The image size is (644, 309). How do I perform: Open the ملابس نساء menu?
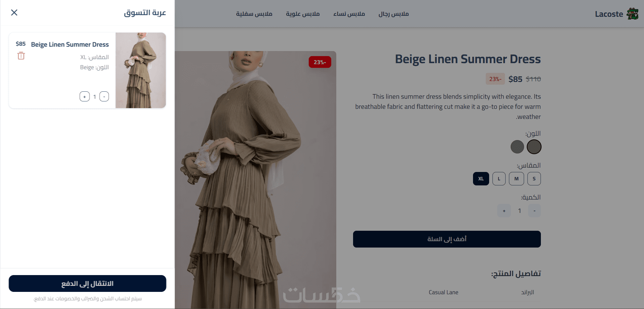[349, 14]
